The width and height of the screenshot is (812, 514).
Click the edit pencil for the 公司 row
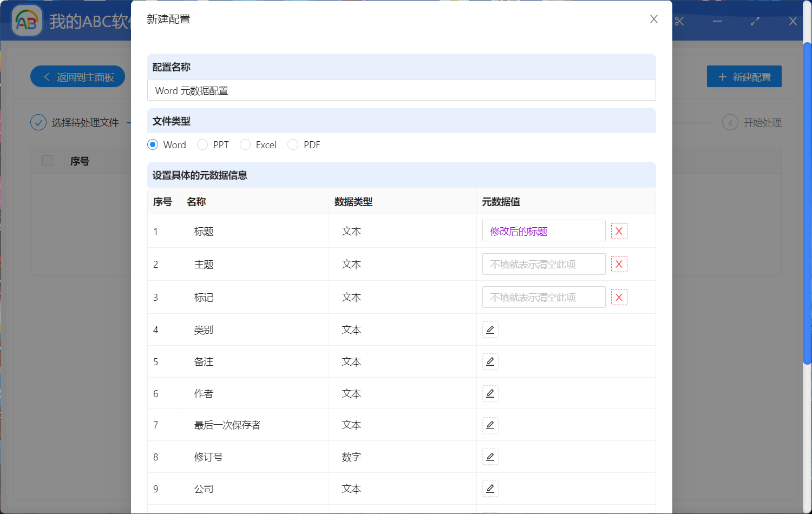coord(490,489)
